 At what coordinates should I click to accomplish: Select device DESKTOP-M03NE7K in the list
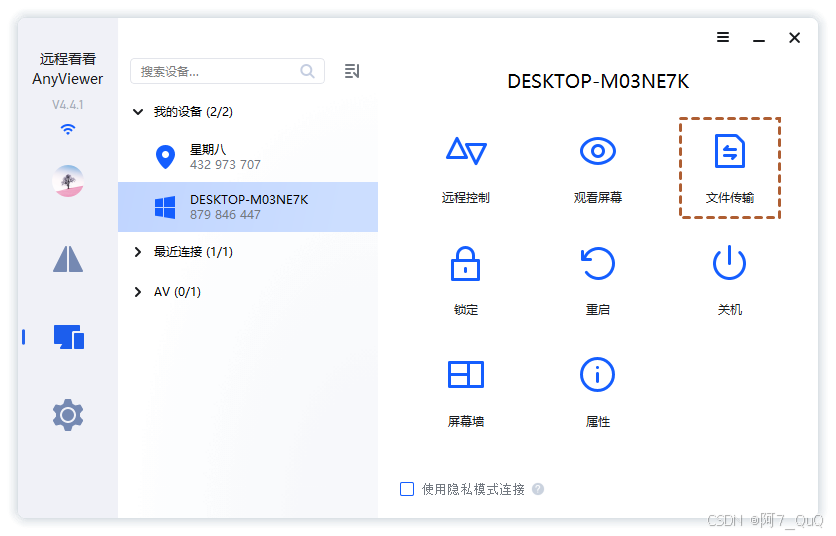tap(248, 207)
